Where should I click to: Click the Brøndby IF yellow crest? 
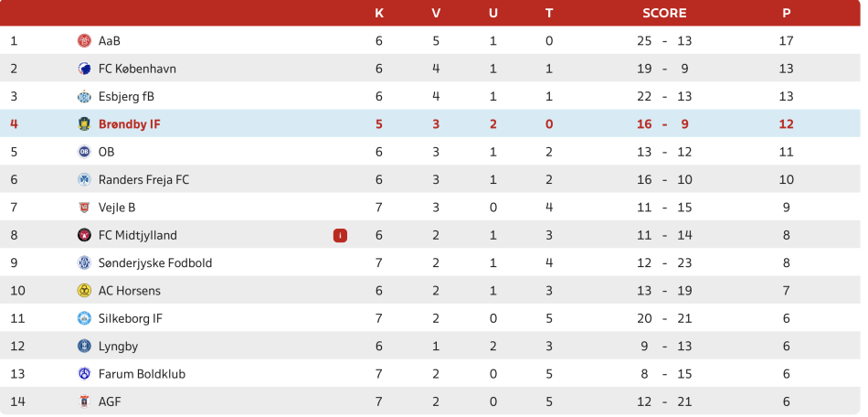tap(84, 124)
